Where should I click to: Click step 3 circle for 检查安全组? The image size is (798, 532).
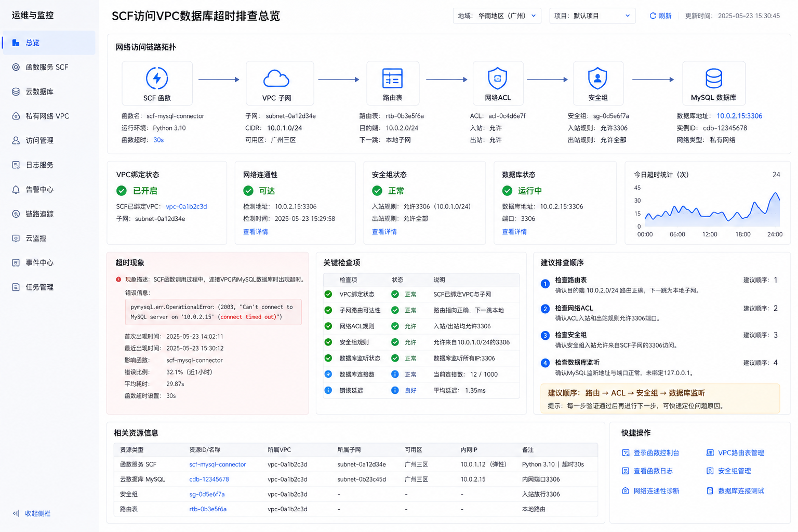545,336
